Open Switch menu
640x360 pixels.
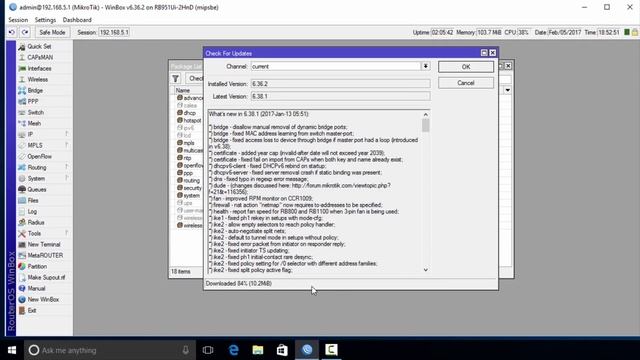point(36,113)
